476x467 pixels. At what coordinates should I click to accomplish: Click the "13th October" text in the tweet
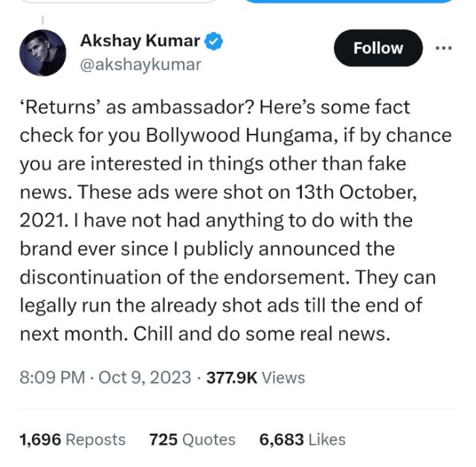point(356,192)
